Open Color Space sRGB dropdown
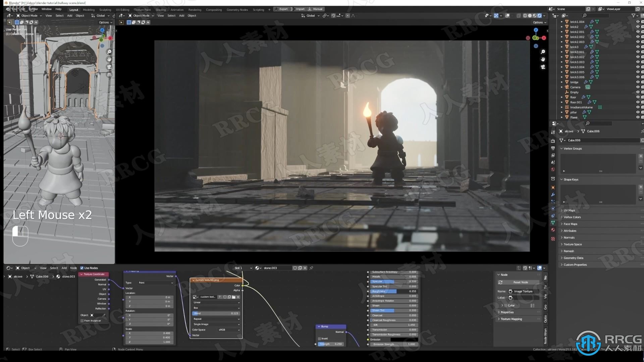Image resolution: width=644 pixels, height=362 pixels. (x=229, y=330)
